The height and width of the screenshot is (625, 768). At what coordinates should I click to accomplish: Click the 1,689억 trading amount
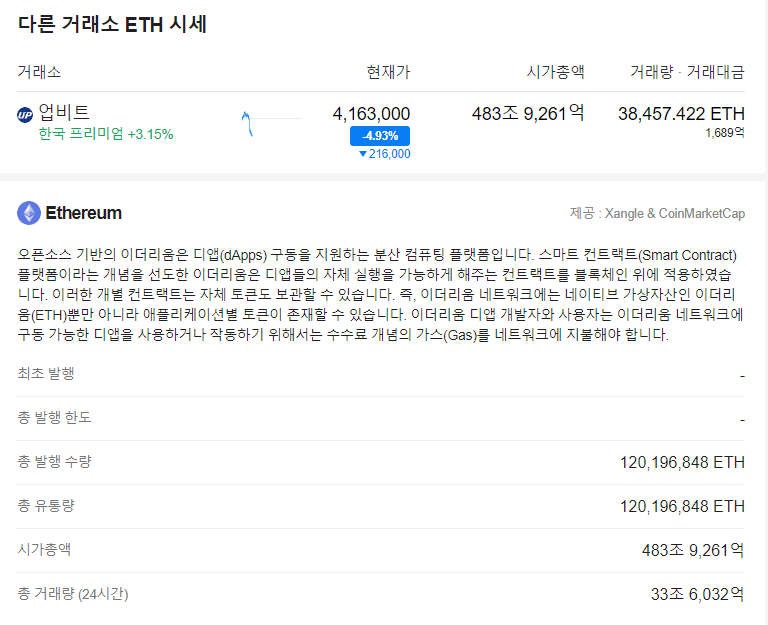pos(725,133)
